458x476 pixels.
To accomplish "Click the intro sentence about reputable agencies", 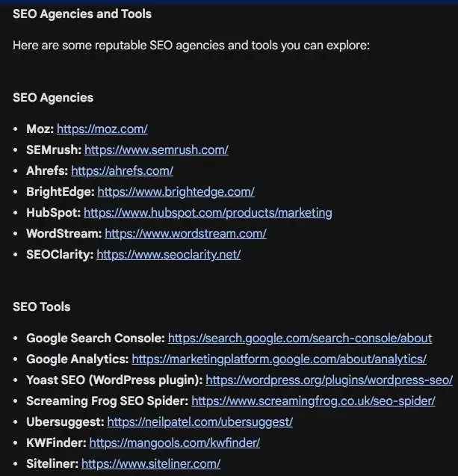I will coord(191,46).
